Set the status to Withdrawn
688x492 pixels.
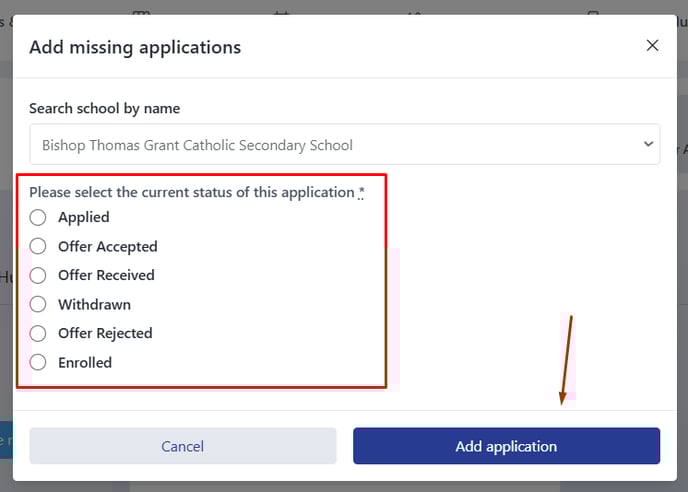[x=38, y=304]
